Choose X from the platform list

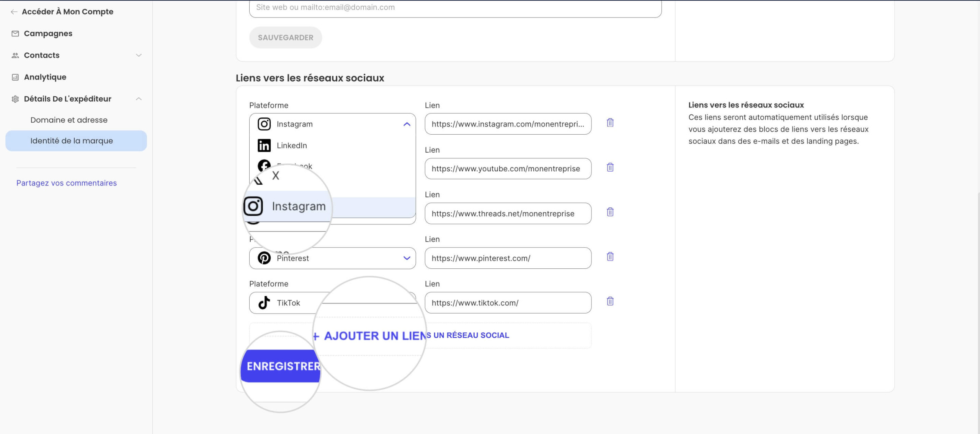(x=276, y=176)
